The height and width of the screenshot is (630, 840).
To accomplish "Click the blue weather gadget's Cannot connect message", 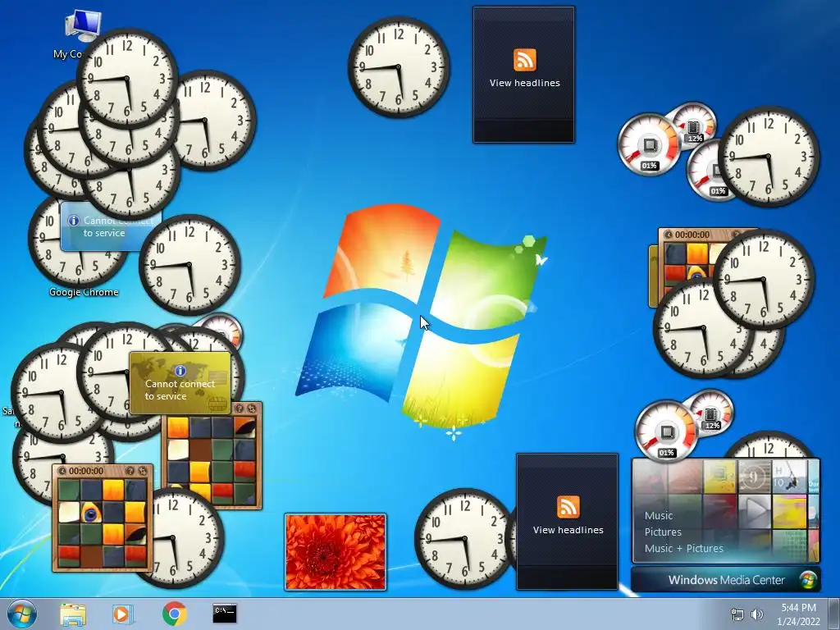I will coord(118,226).
